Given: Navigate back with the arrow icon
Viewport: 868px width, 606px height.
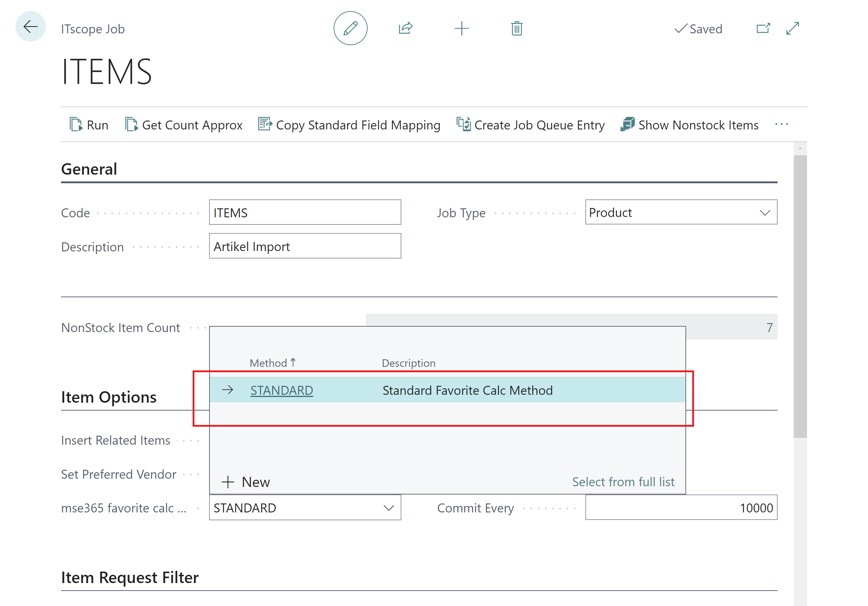Looking at the screenshot, I should coord(30,27).
